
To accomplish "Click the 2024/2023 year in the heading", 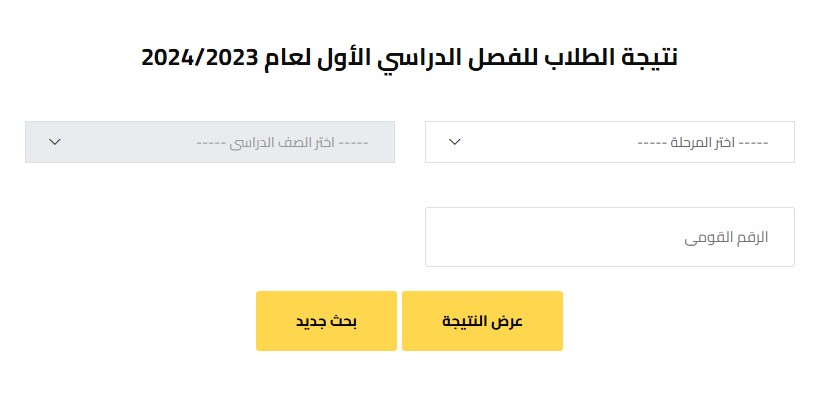I will (x=199, y=57).
